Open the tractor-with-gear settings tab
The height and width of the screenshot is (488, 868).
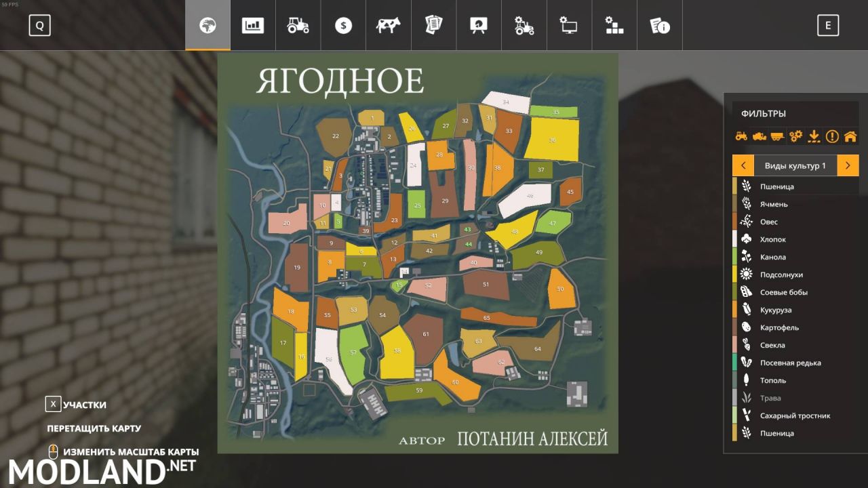pyautogui.click(x=524, y=26)
